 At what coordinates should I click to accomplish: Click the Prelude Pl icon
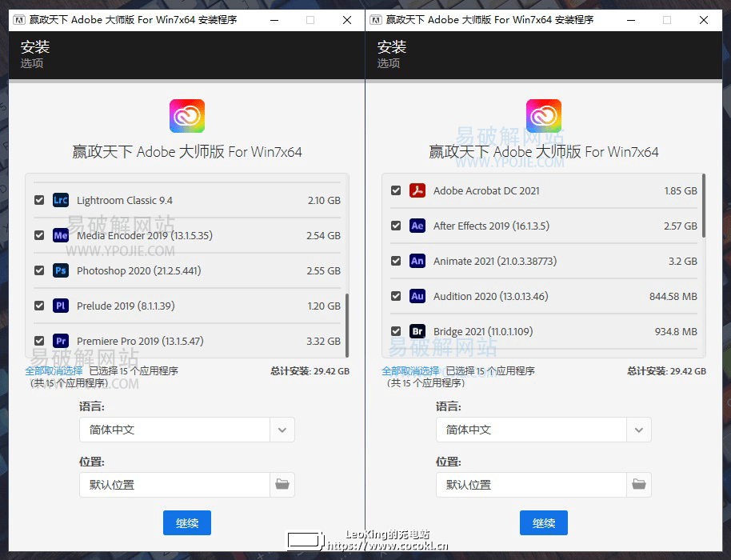point(61,306)
